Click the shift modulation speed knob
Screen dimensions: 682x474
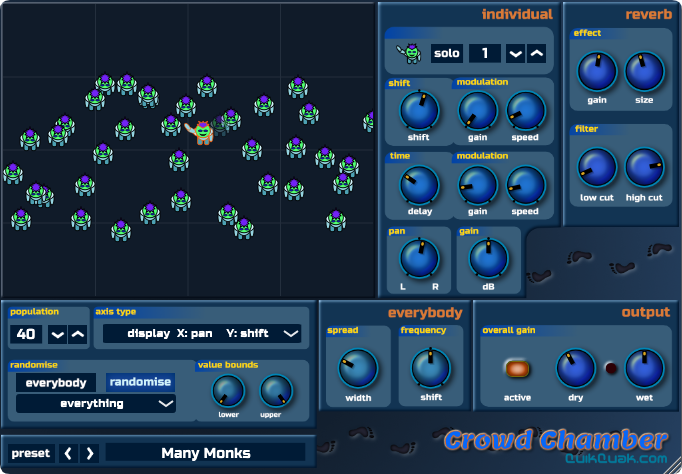coord(525,110)
